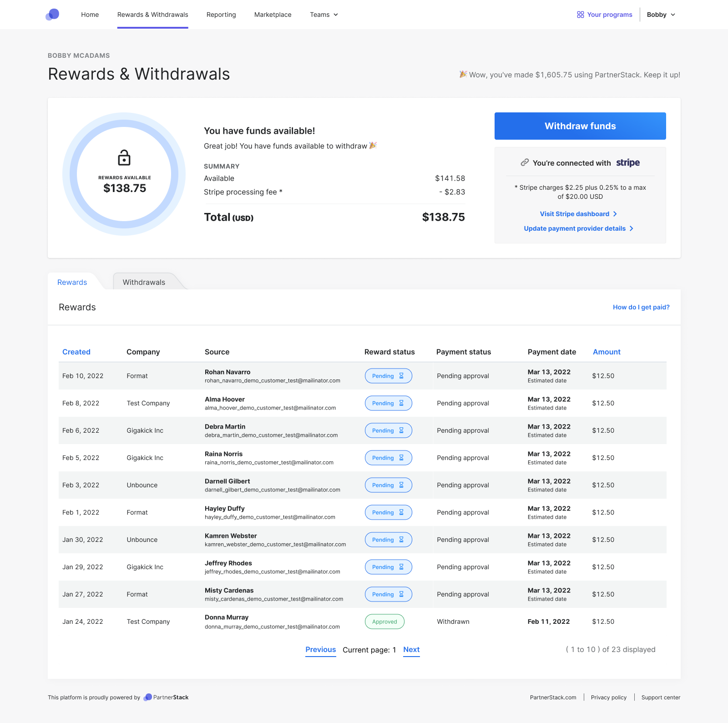Screen dimensions: 728x723
Task: Click the email alma_hoover_demo_customer_test@mailinator.com
Action: point(270,408)
